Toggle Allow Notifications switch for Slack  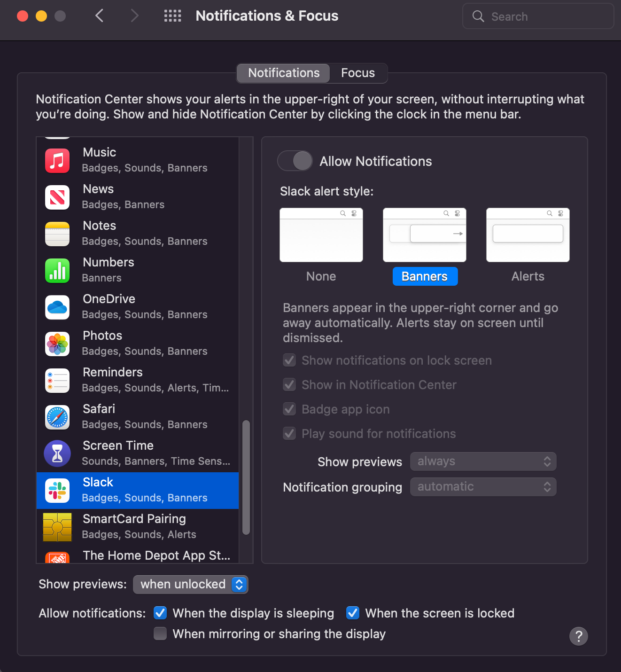(295, 161)
